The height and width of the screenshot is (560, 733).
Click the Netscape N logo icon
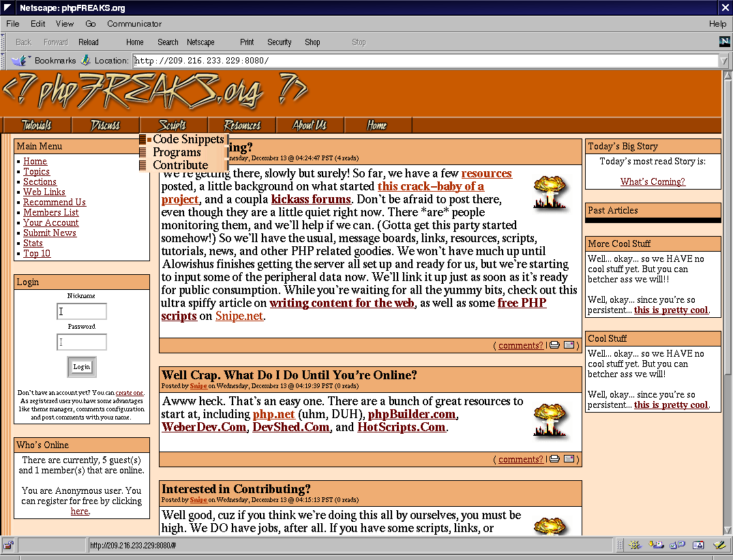pos(724,42)
